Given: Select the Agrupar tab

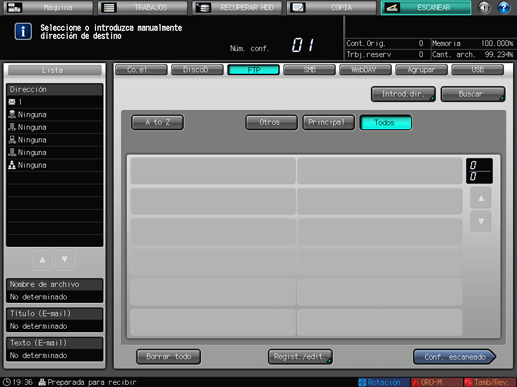Looking at the screenshot, I should click(x=421, y=70).
